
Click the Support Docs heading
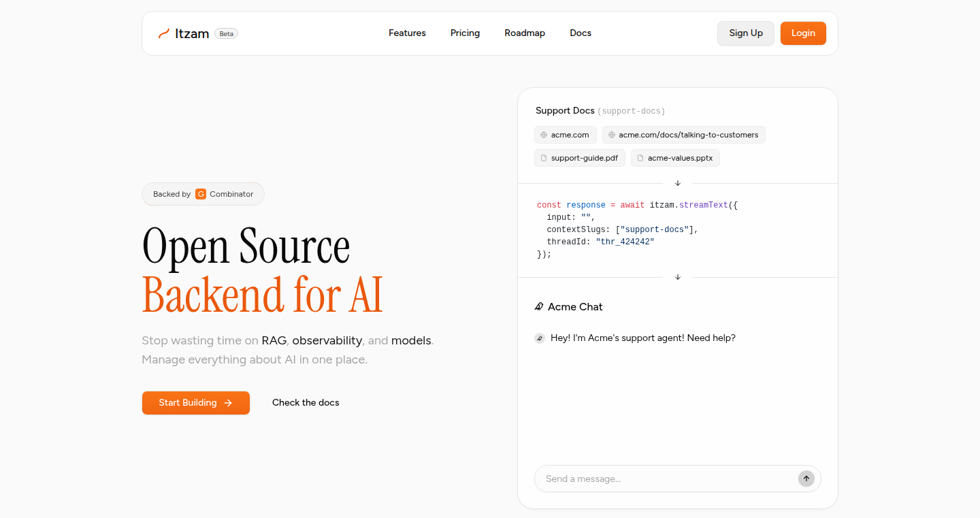click(x=565, y=110)
